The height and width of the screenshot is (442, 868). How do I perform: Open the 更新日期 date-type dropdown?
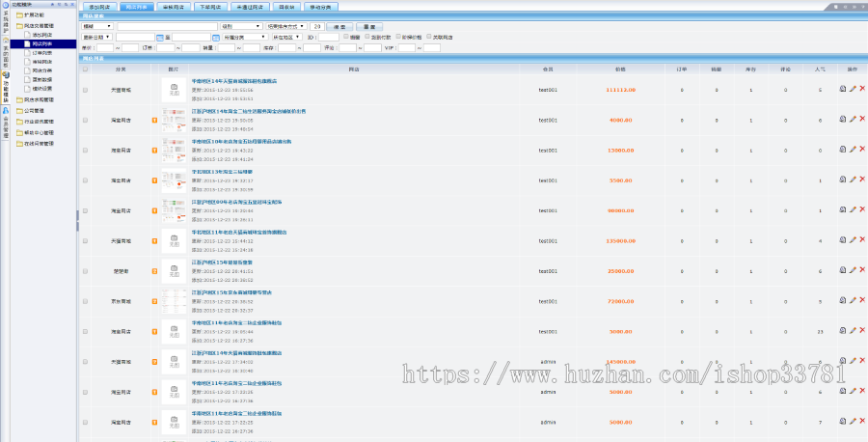point(98,37)
